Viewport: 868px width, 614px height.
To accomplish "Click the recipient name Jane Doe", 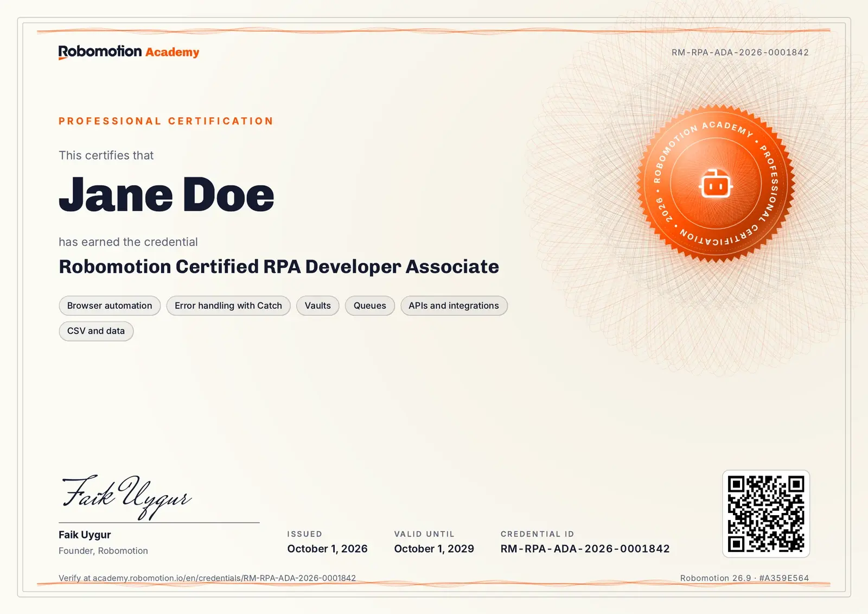I will coord(167,195).
